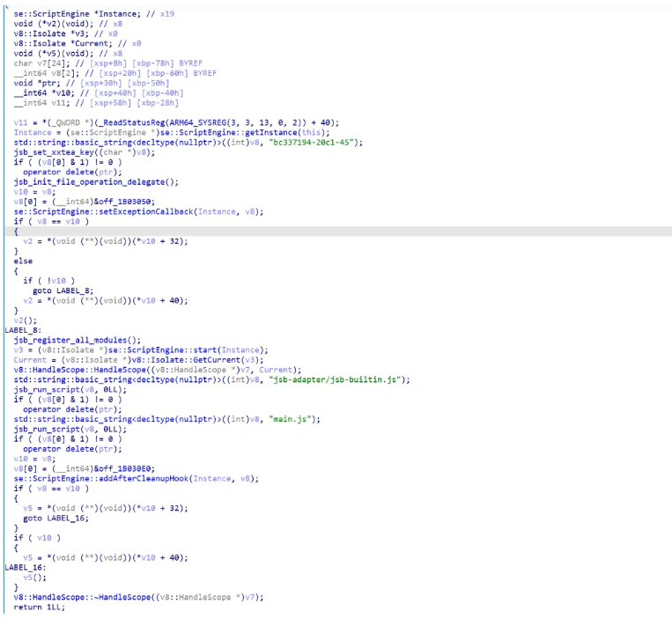The height and width of the screenshot is (618, 672).
Task: Click the _ReadStatusReg call
Action: click(x=204, y=123)
